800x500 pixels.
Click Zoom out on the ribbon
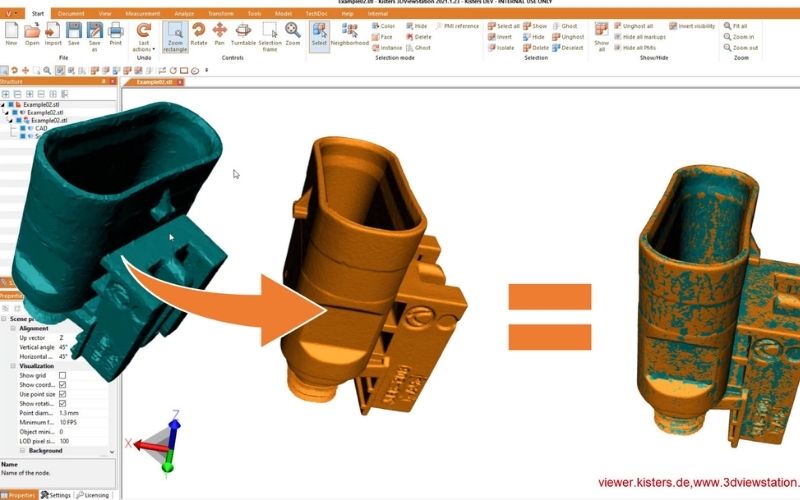[x=741, y=47]
